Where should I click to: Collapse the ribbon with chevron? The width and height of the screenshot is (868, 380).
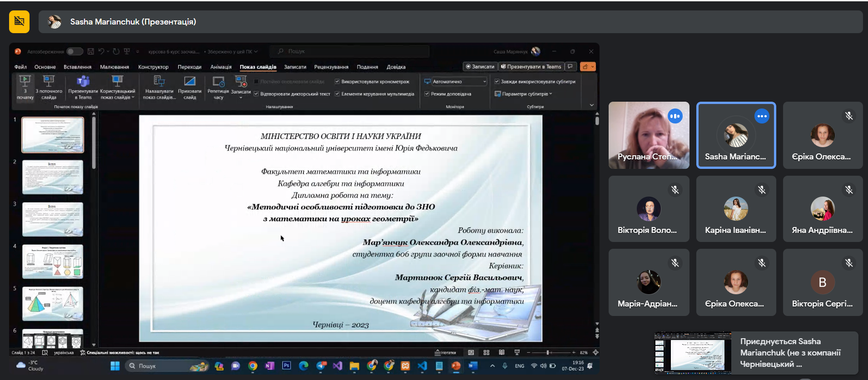(591, 105)
